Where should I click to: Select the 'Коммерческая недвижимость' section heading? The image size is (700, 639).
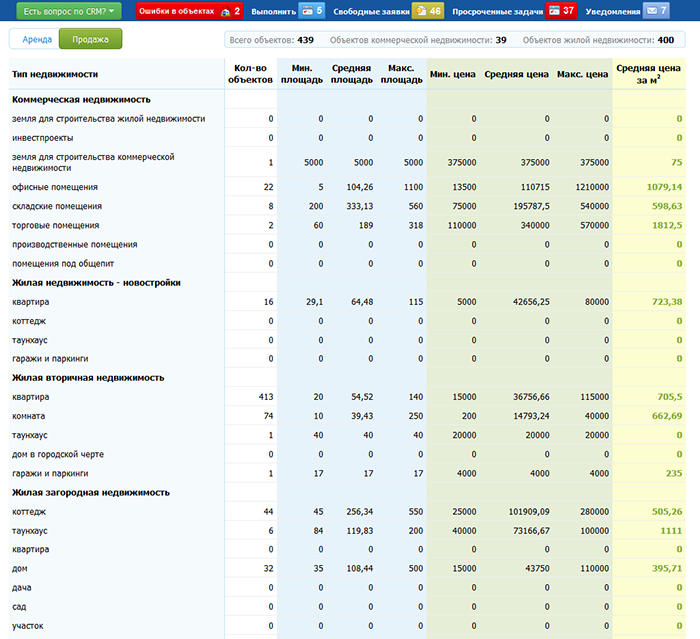[81, 100]
